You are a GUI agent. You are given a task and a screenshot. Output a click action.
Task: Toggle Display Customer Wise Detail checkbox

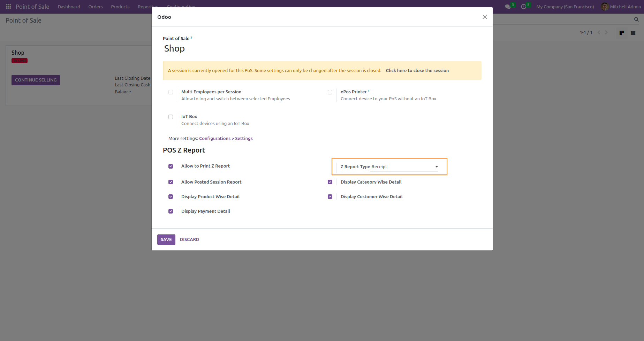point(330,197)
